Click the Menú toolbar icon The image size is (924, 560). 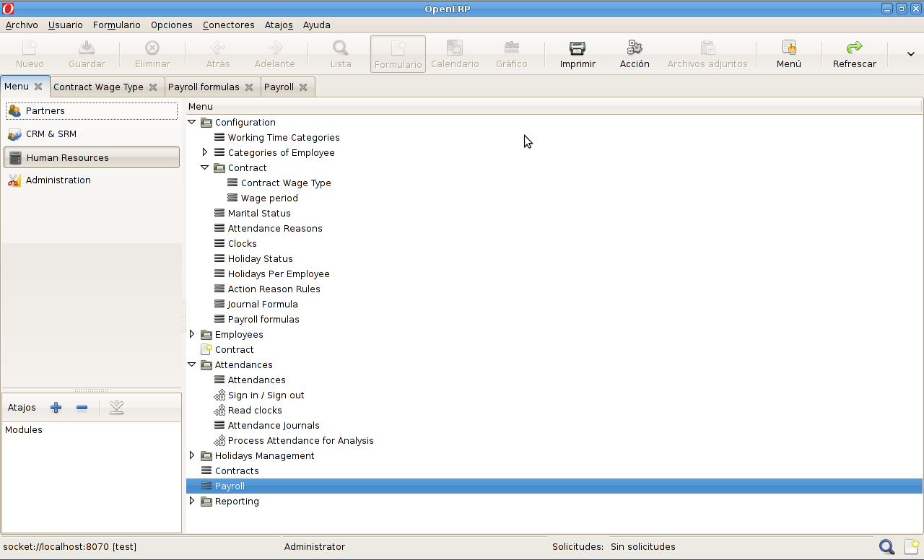tap(789, 48)
